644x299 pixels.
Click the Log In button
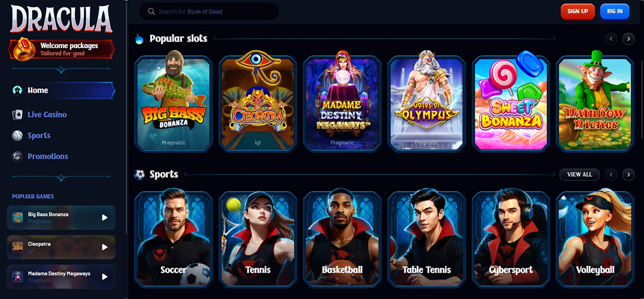tap(614, 11)
